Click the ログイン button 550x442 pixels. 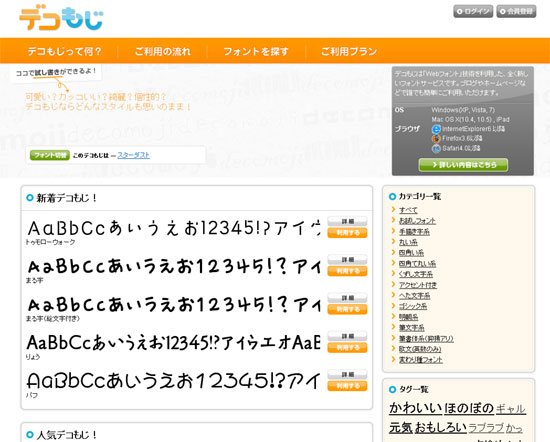pyautogui.click(x=473, y=11)
